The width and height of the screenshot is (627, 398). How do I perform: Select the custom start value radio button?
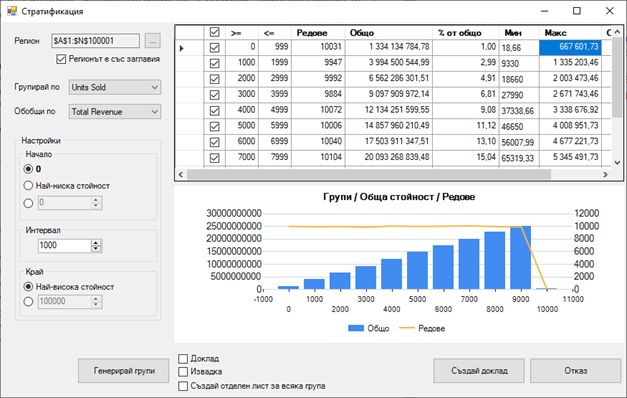(28, 203)
